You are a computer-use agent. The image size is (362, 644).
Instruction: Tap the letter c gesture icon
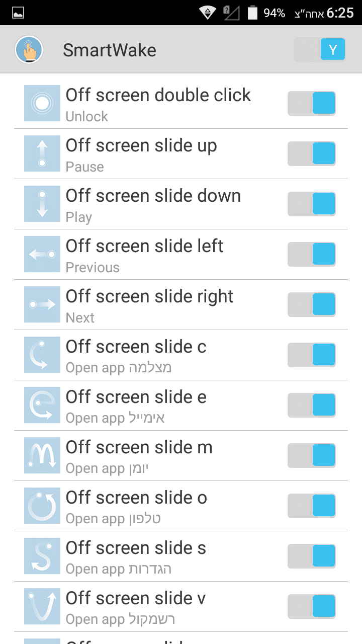(x=42, y=355)
